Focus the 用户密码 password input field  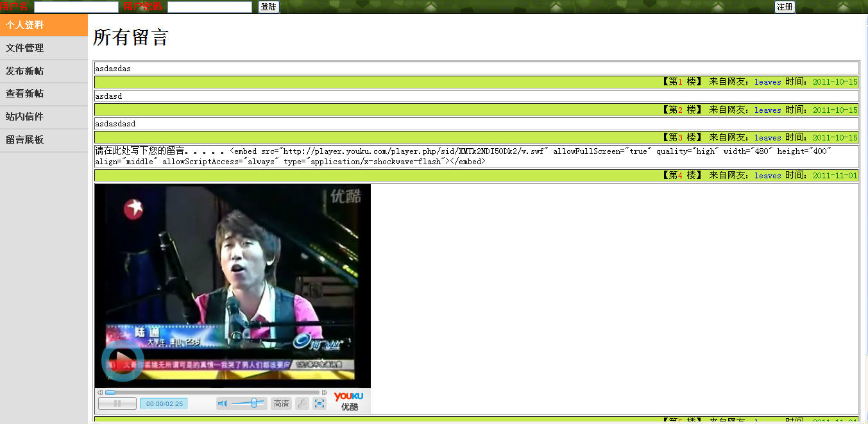click(210, 7)
